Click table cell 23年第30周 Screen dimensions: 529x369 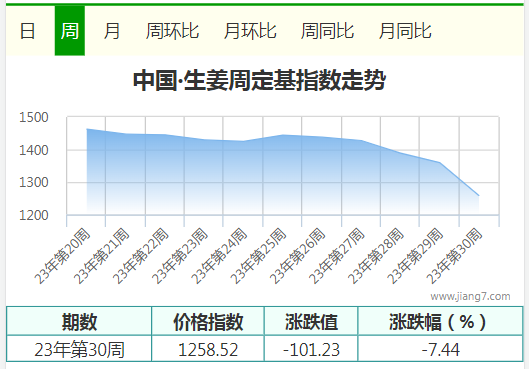click(x=79, y=349)
